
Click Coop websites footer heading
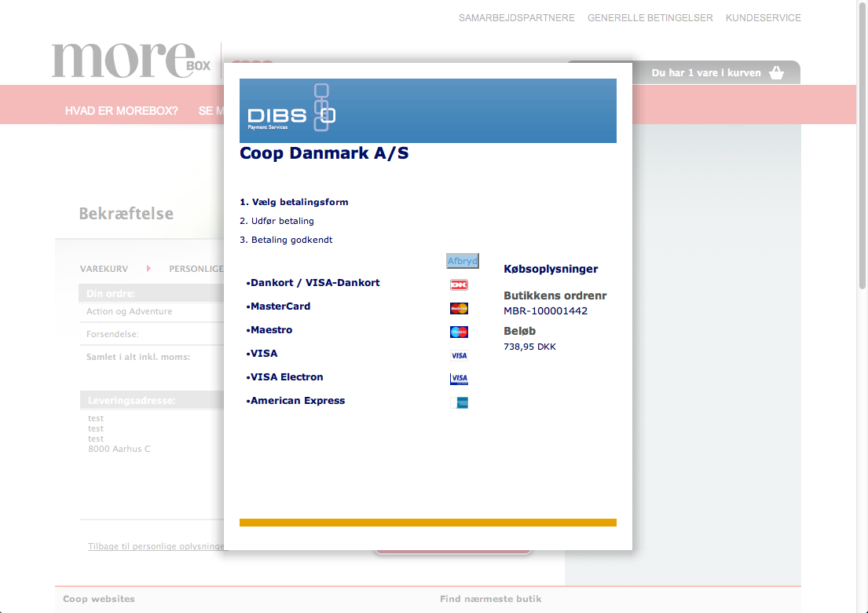[98, 599]
